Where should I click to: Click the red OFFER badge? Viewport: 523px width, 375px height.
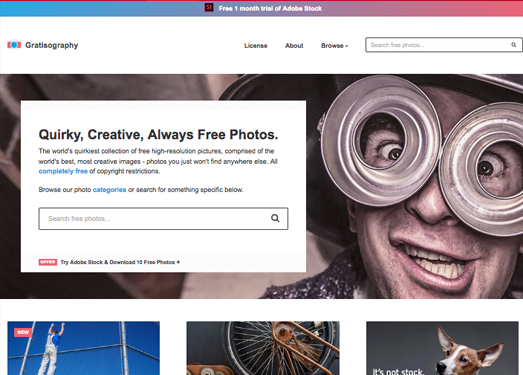coord(48,262)
